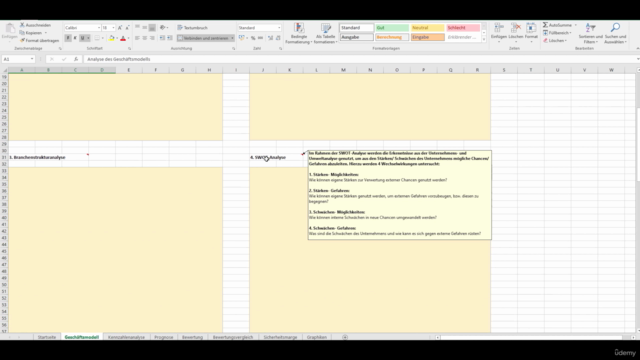The height and width of the screenshot is (360, 640).
Task: Expand cell styles gallery
Action: (x=484, y=40)
